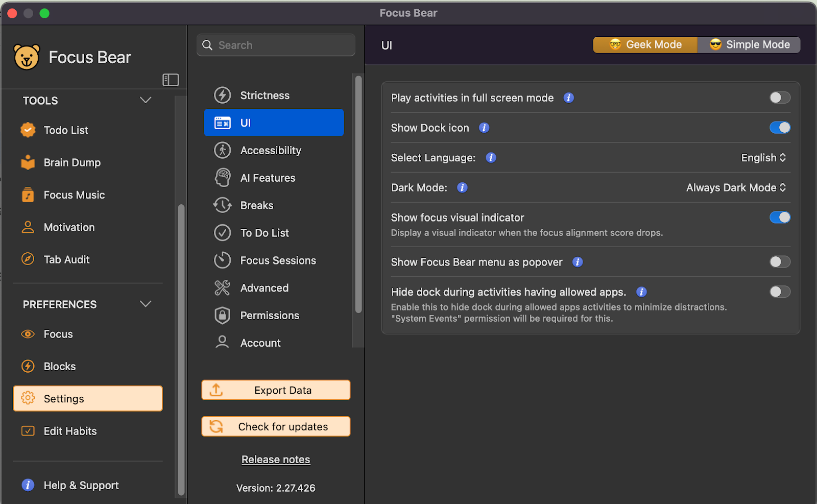Click the settings category list scrollbar
Image resolution: width=817 pixels, height=504 pixels.
[x=358, y=194]
